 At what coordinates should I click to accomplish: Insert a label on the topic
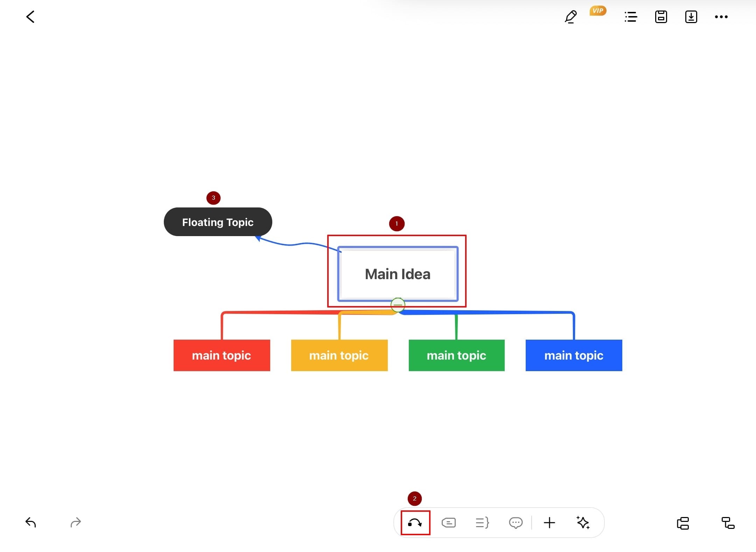(x=449, y=523)
